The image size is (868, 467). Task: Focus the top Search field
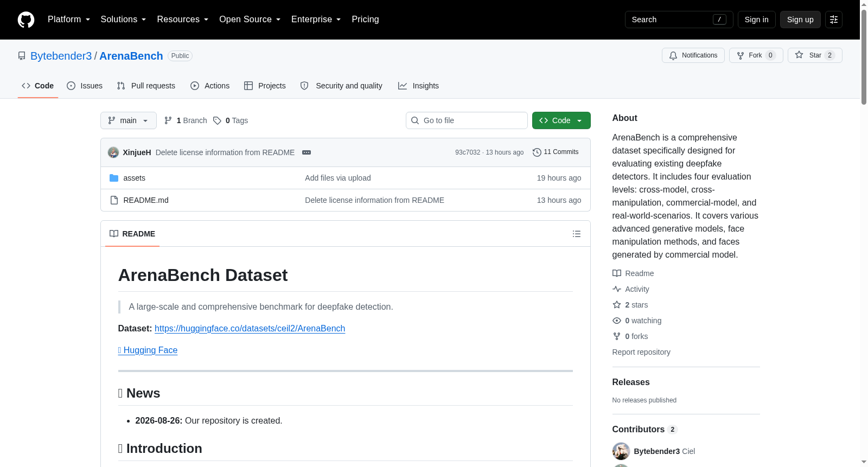click(679, 20)
